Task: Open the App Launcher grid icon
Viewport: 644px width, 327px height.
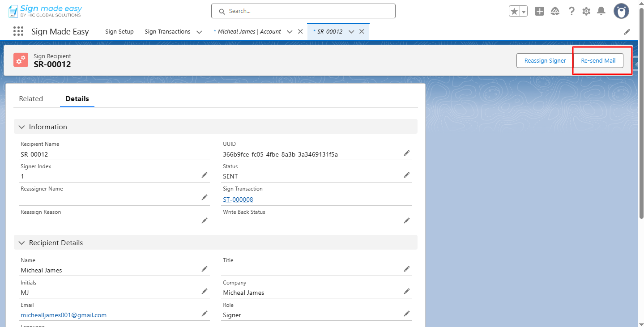Action: [x=18, y=31]
